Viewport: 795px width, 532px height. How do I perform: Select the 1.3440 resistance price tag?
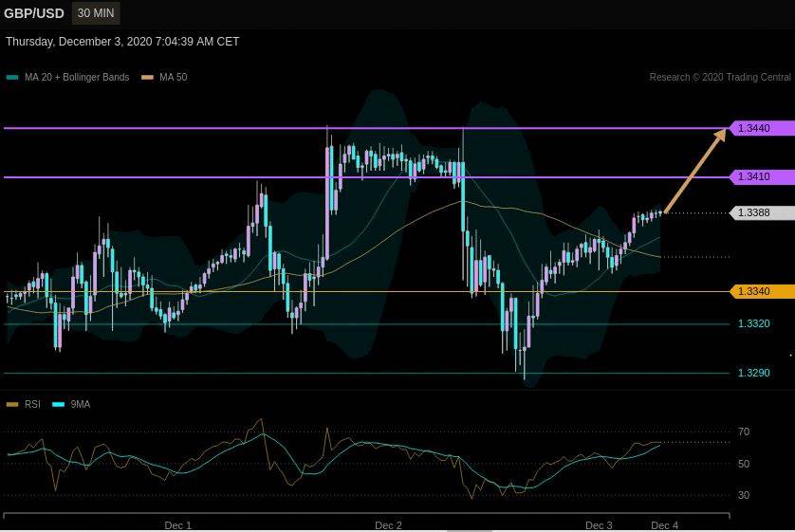click(762, 128)
